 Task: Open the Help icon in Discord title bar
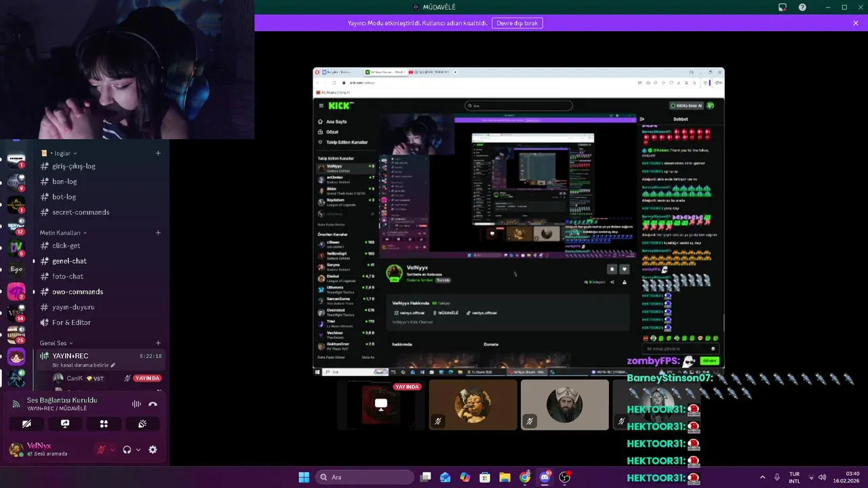click(802, 7)
